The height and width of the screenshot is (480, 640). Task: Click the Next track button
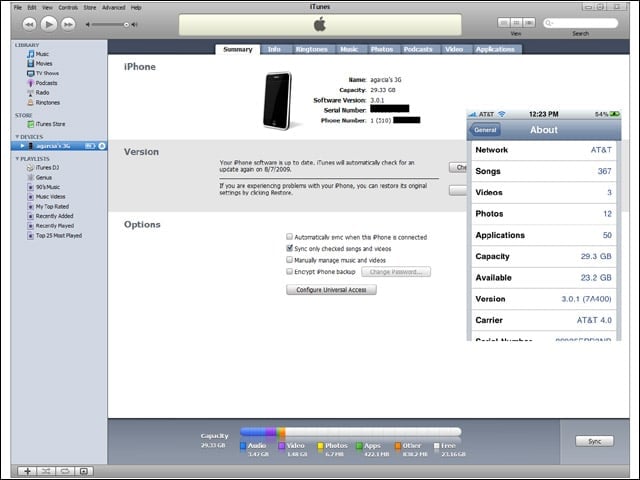(x=68, y=24)
